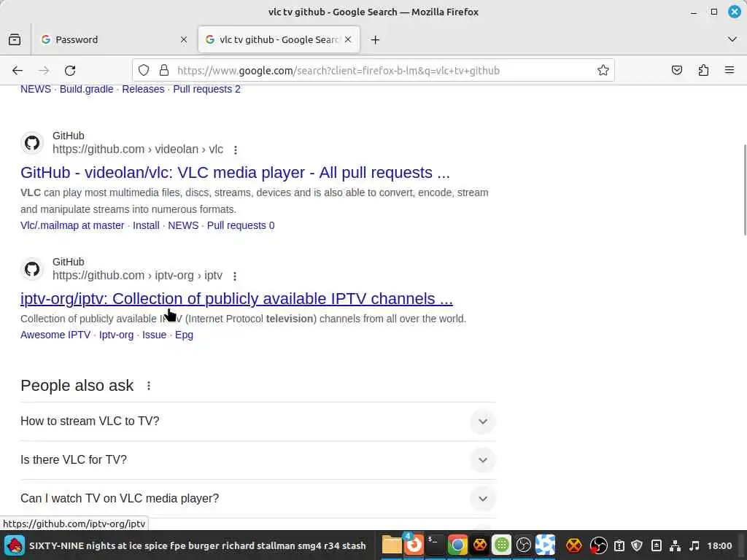Open the blue play-logo app in taskbar
The width and height of the screenshot is (747, 560).
[x=545, y=545]
